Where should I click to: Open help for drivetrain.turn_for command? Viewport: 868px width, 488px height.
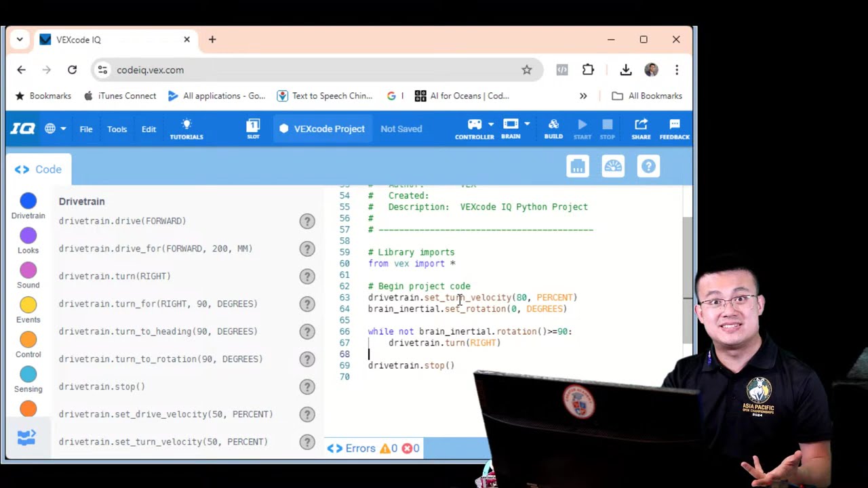pos(307,304)
